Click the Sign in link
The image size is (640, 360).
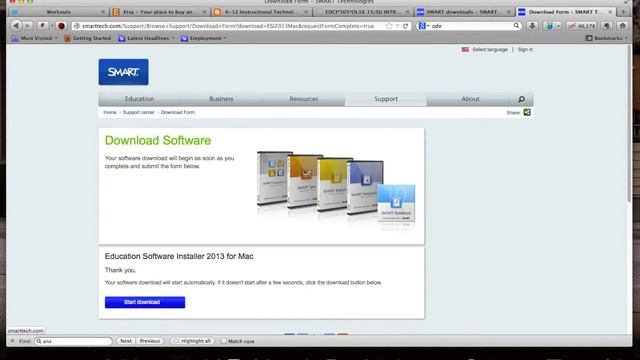525,49
